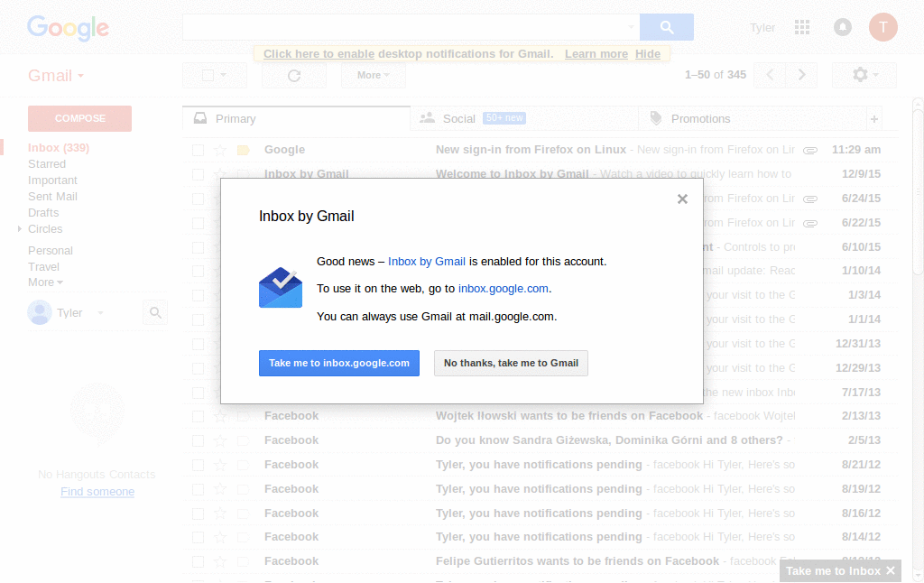
Task: Check the checkbox on the Welcome to Inbox email
Action: pyautogui.click(x=198, y=173)
